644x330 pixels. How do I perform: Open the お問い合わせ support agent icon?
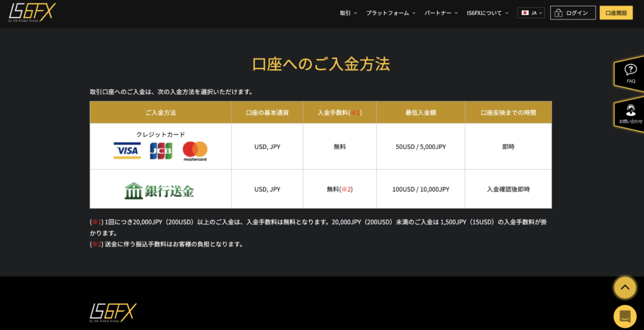630,110
